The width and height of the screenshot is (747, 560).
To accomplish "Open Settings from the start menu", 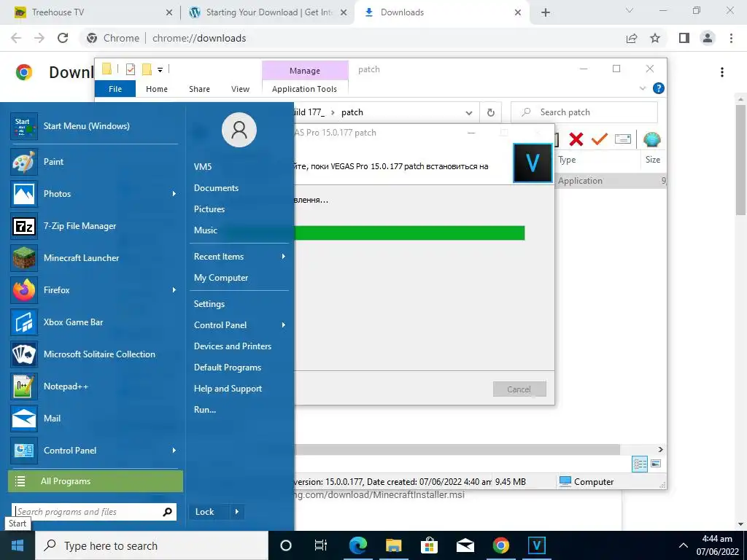I will tap(209, 304).
